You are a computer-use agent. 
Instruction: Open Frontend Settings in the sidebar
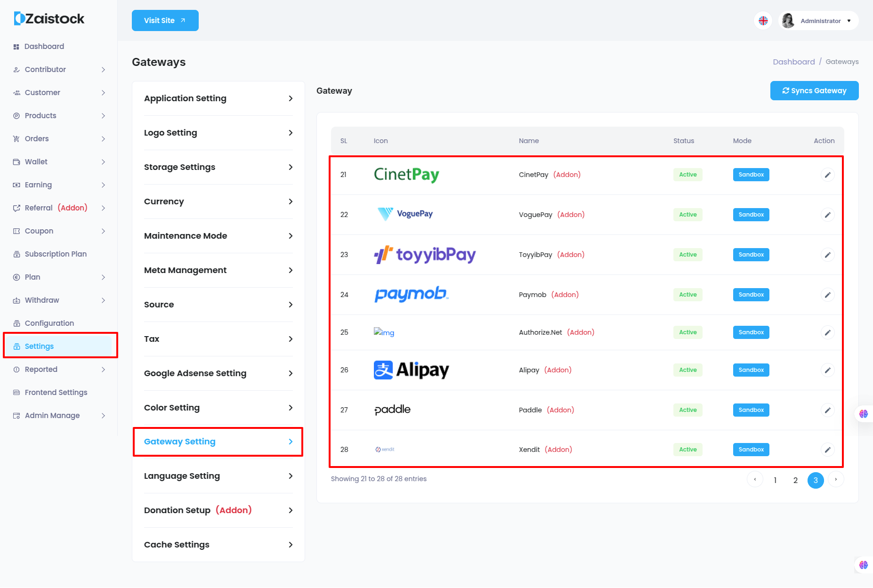(x=59, y=393)
